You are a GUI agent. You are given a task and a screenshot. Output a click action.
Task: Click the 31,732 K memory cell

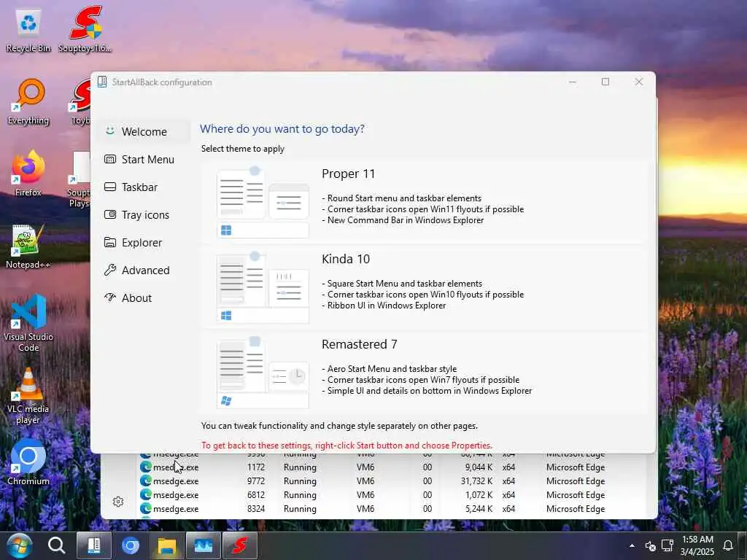[x=476, y=481]
